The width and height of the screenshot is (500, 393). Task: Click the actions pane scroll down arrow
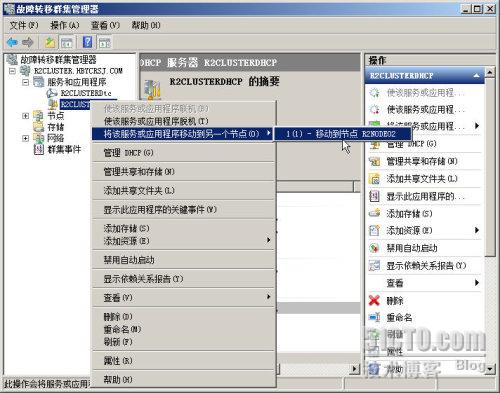coord(489,368)
